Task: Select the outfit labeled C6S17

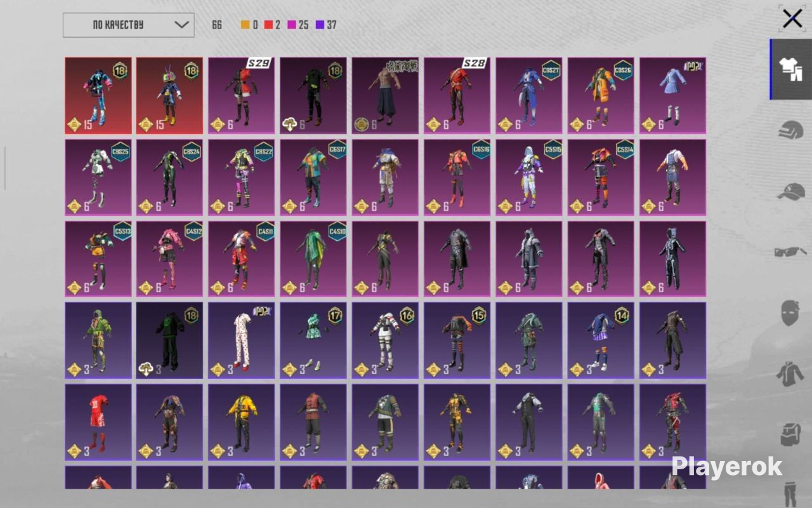Action: (313, 177)
